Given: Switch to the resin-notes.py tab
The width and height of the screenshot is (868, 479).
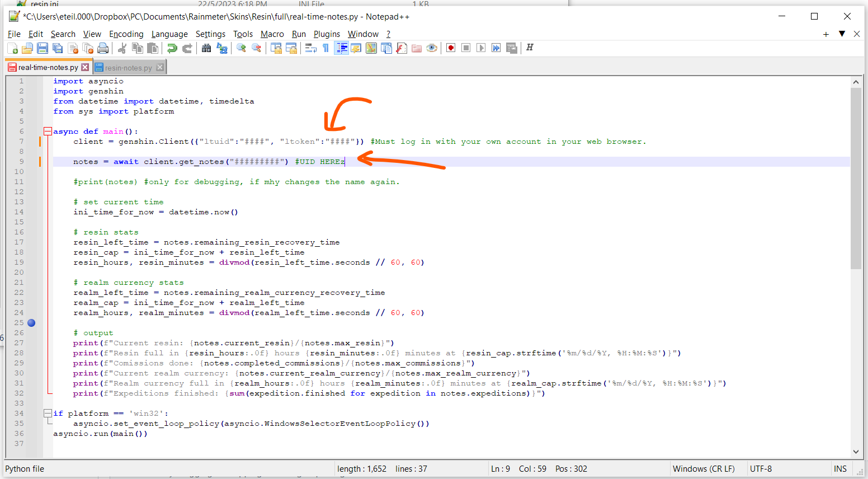Looking at the screenshot, I should [x=128, y=68].
